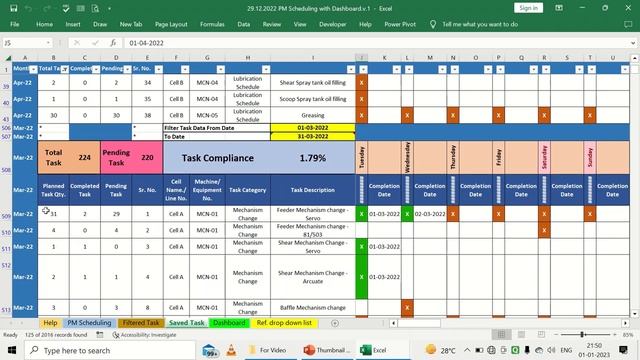Switch to the Help sheet tab
Viewport: 640px width, 360px height.
pos(50,323)
